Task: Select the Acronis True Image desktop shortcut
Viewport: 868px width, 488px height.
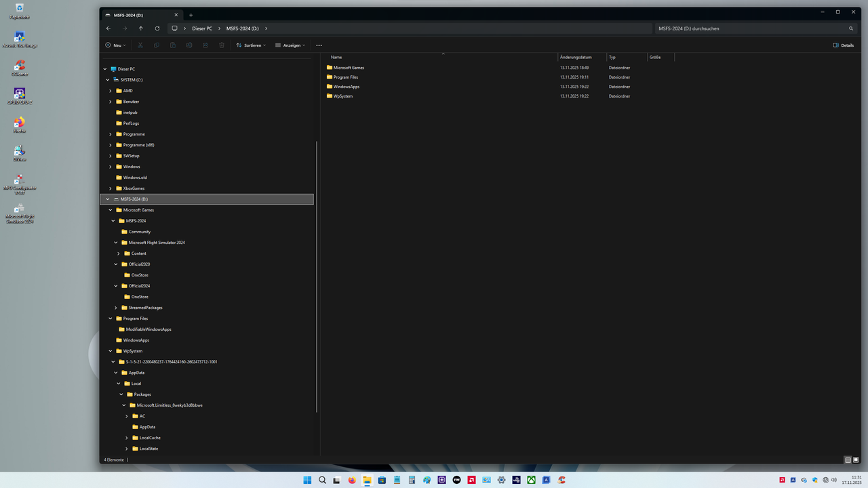Action: coord(20,40)
